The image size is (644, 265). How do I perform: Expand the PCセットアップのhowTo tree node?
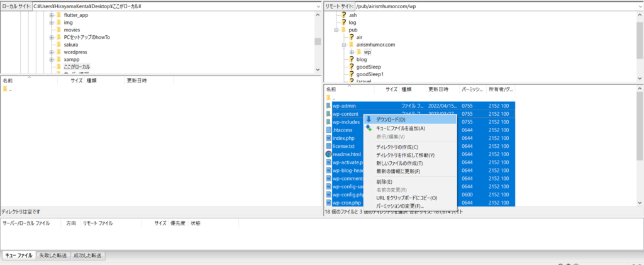coord(52,37)
